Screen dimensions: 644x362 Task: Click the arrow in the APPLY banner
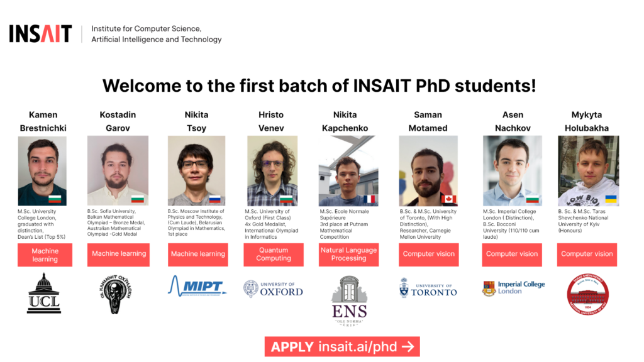(x=408, y=347)
